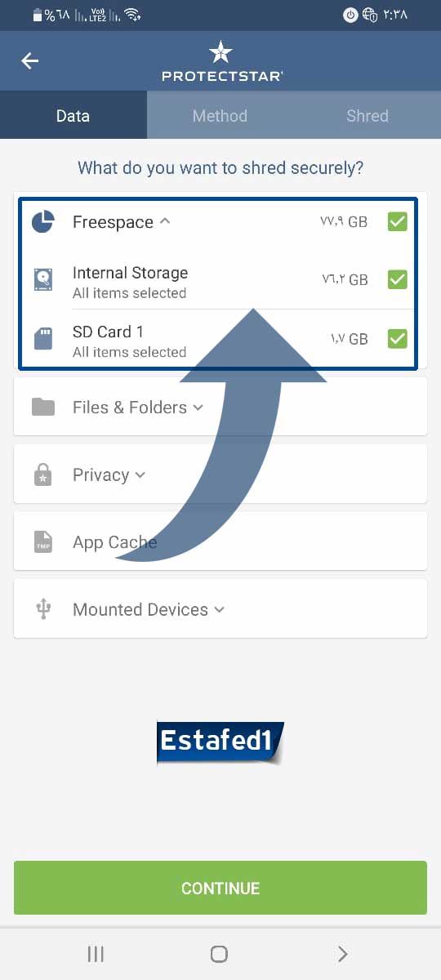The image size is (441, 980).
Task: Expand the Mounted Devices chevron
Action: (x=219, y=610)
